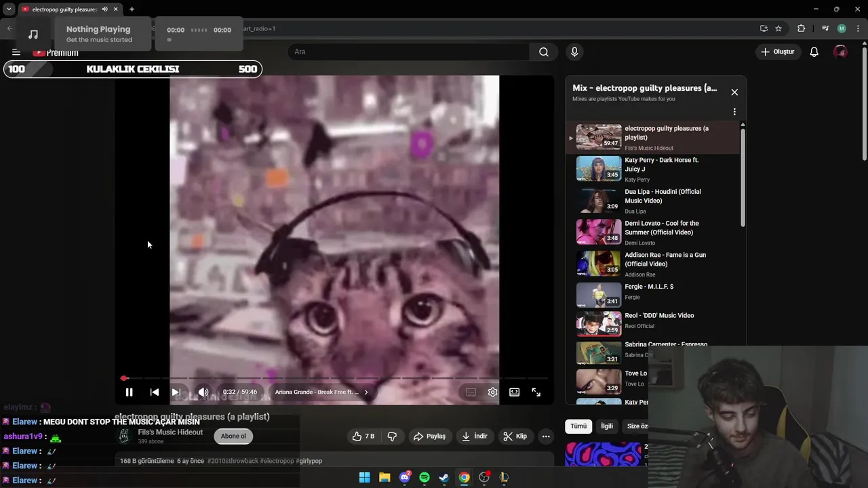Open the YouTube account avatar menu
This screenshot has height=488, width=868.
(x=840, y=52)
